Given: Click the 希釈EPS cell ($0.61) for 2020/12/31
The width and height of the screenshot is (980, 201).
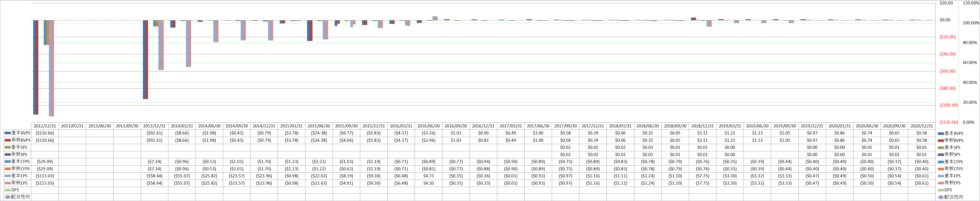Looking at the screenshot, I should click(x=922, y=183).
